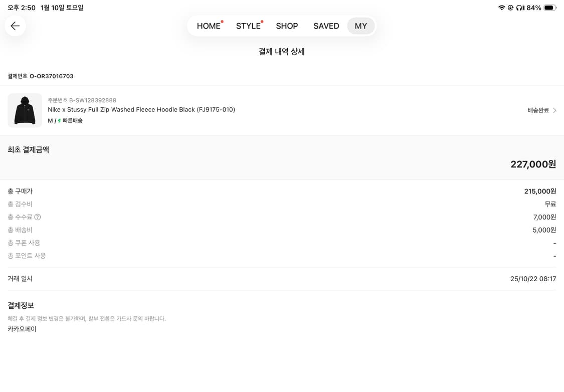The image size is (564, 392).
Task: Select the MY tab
Action: pos(360,26)
